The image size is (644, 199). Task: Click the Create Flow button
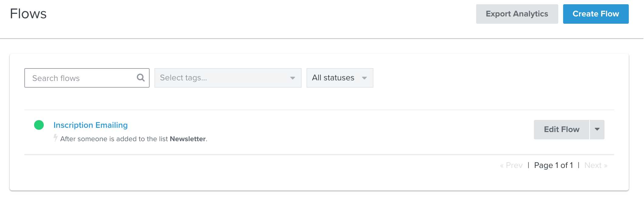pos(596,14)
